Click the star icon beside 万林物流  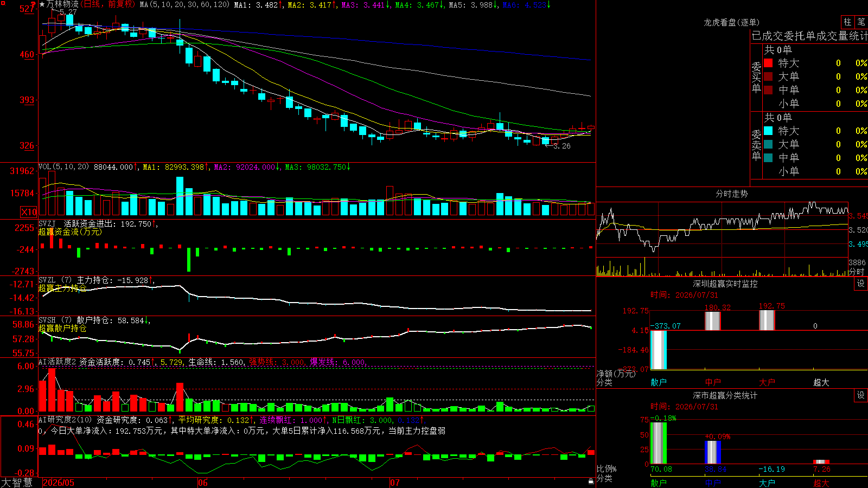(42, 4)
